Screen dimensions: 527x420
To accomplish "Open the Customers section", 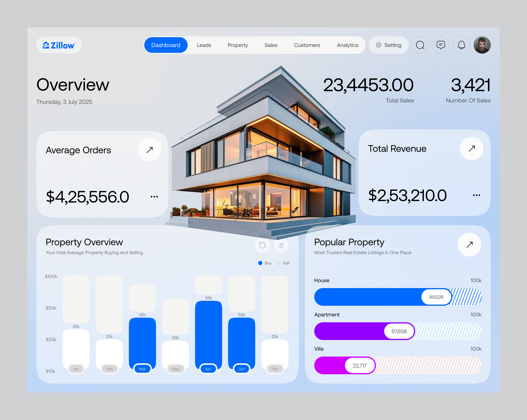I will point(307,45).
